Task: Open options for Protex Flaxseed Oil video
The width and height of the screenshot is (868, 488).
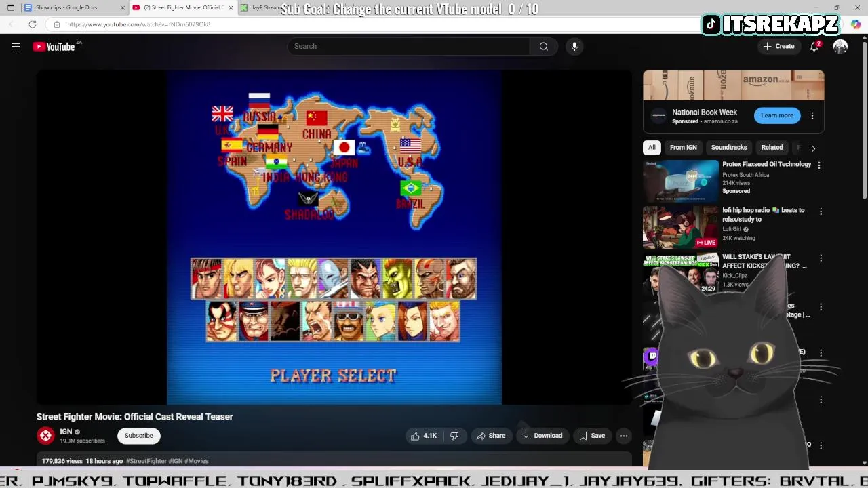Action: click(x=819, y=165)
